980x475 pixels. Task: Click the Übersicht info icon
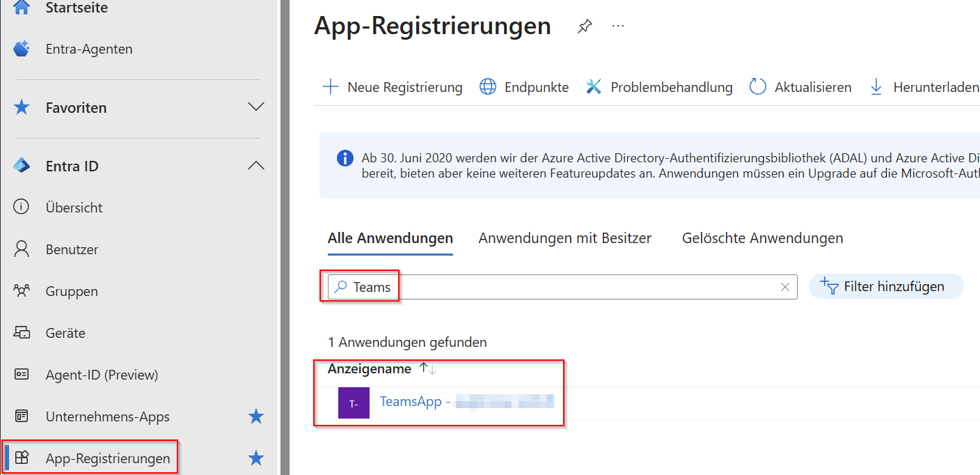click(x=22, y=207)
